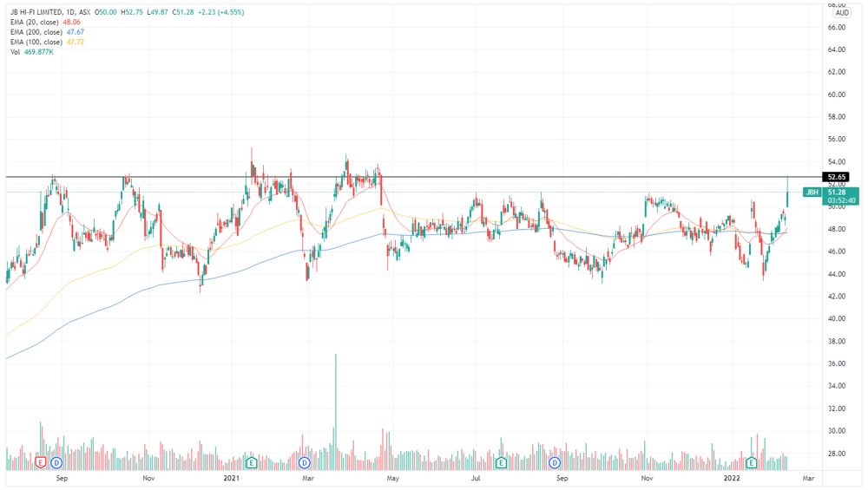Click the 2022 label on time axis
868x490 pixels.
coord(732,479)
